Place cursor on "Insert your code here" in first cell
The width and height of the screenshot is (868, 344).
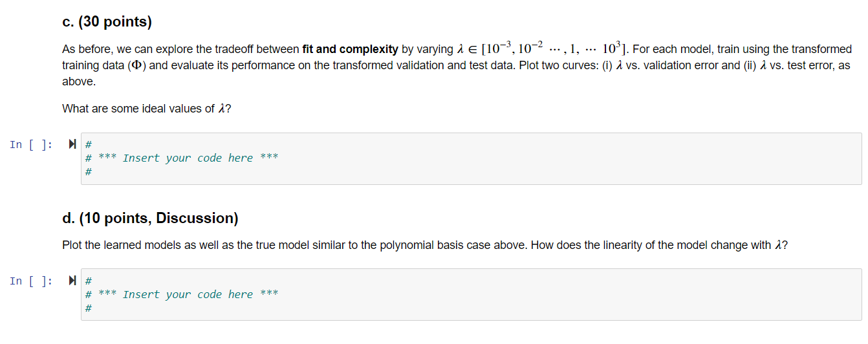pyautogui.click(x=188, y=158)
